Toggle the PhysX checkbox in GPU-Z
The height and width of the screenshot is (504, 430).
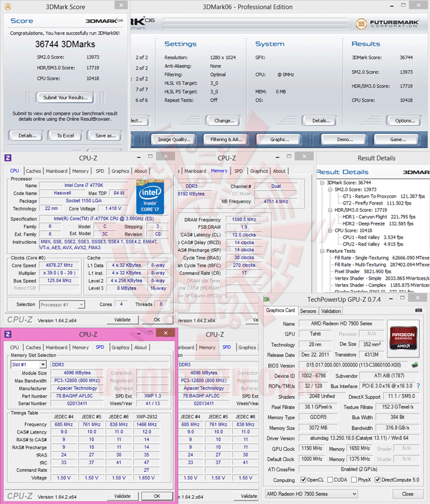354,480
